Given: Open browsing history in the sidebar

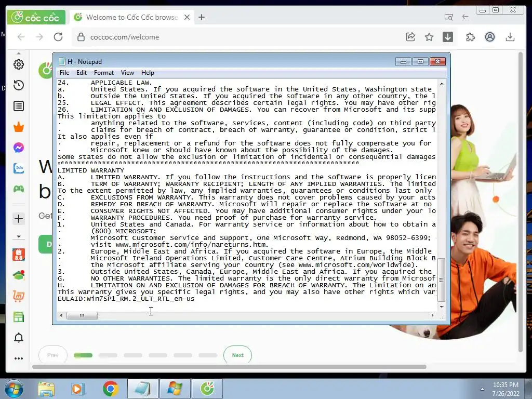Looking at the screenshot, I should [19, 85].
